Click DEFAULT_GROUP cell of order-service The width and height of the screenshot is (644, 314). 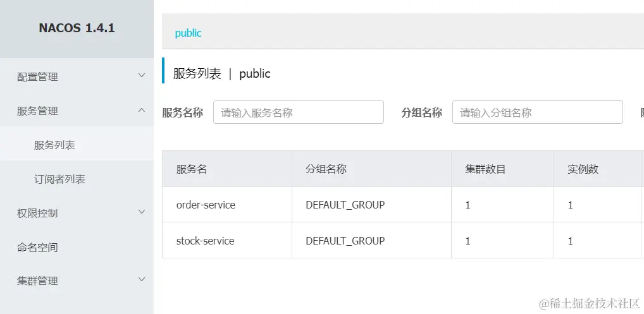pyautogui.click(x=345, y=205)
